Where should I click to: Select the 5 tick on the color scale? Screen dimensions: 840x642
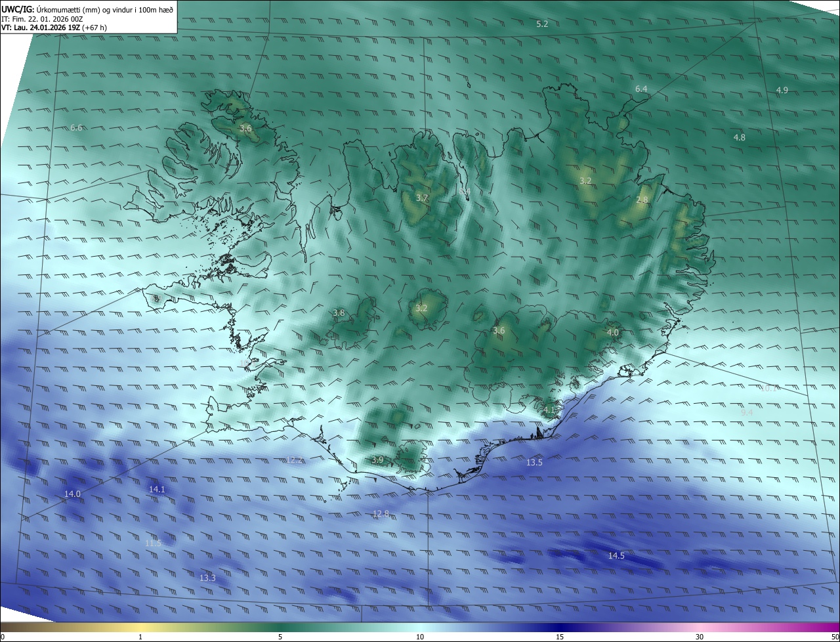point(280,637)
